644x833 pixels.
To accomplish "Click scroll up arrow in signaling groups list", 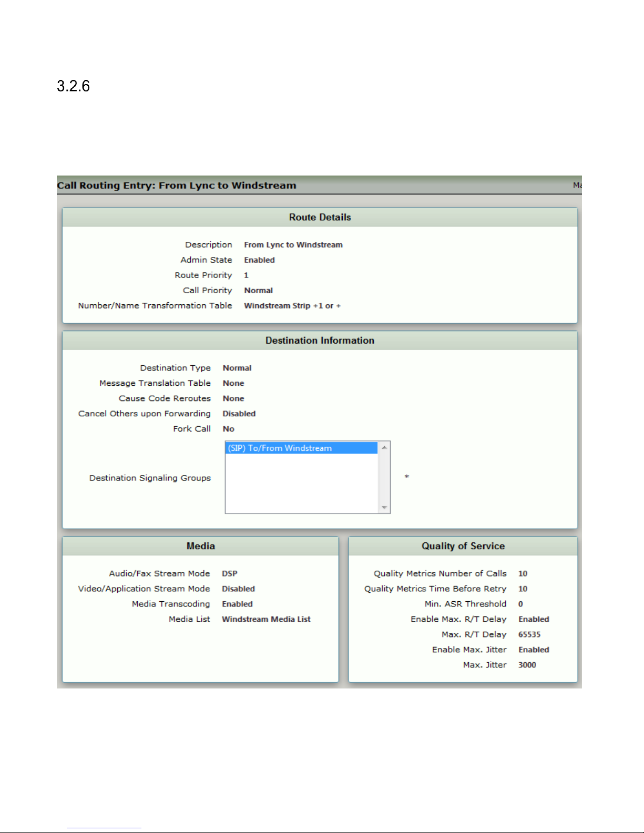I will pos(384,447).
